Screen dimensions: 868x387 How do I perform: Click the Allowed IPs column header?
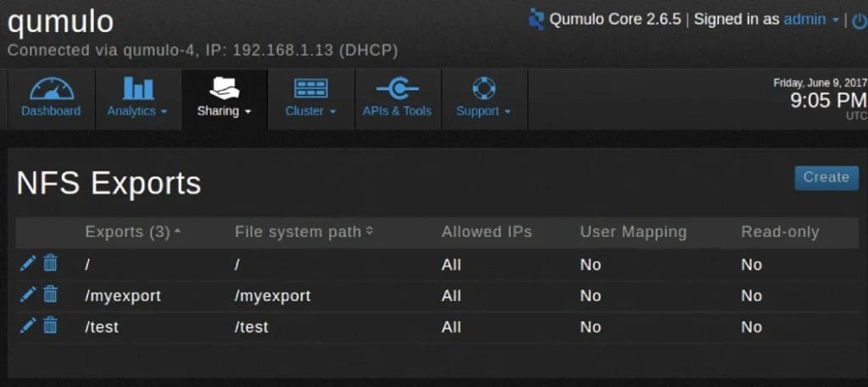(x=487, y=232)
